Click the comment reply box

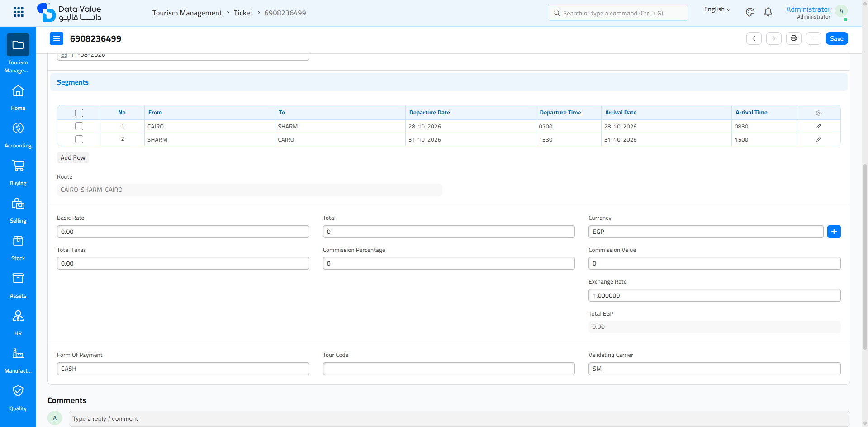coord(459,418)
